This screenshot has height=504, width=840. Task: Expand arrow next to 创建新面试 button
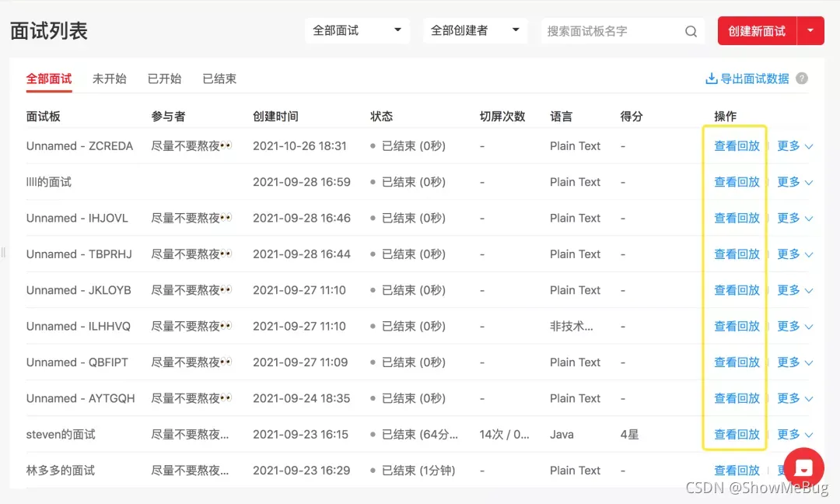click(810, 30)
